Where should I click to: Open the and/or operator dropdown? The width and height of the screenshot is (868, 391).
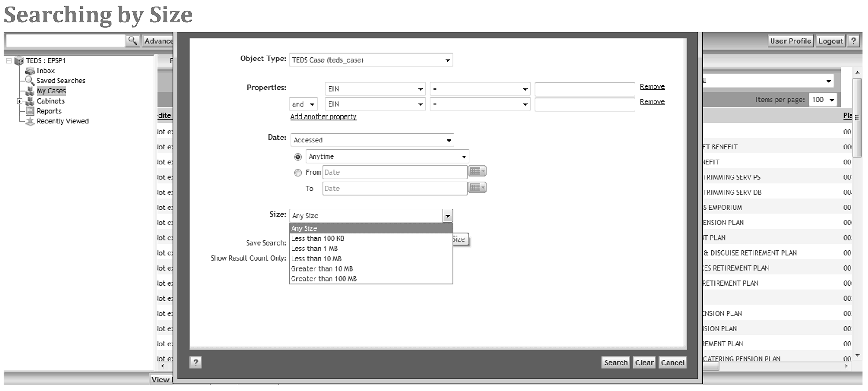[x=303, y=104]
